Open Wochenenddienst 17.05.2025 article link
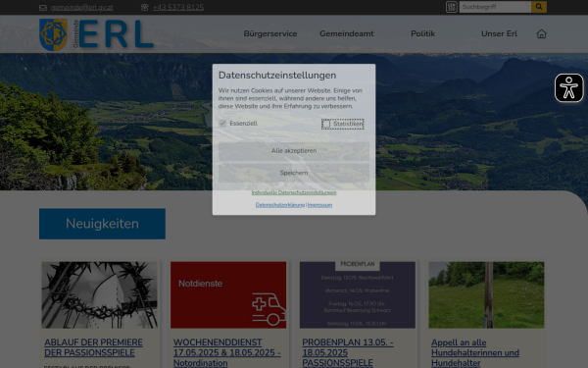 [x=227, y=352]
